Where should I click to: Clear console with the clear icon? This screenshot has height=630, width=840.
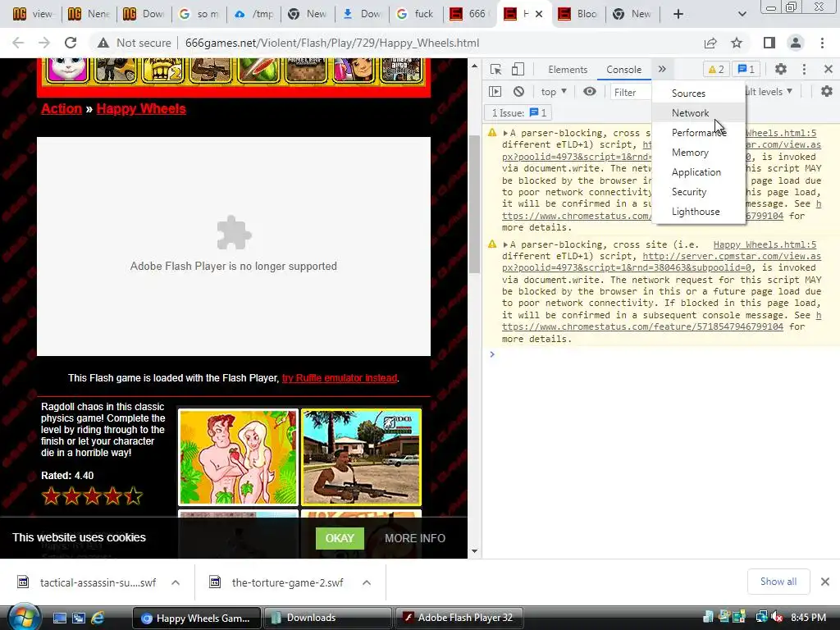click(x=518, y=92)
